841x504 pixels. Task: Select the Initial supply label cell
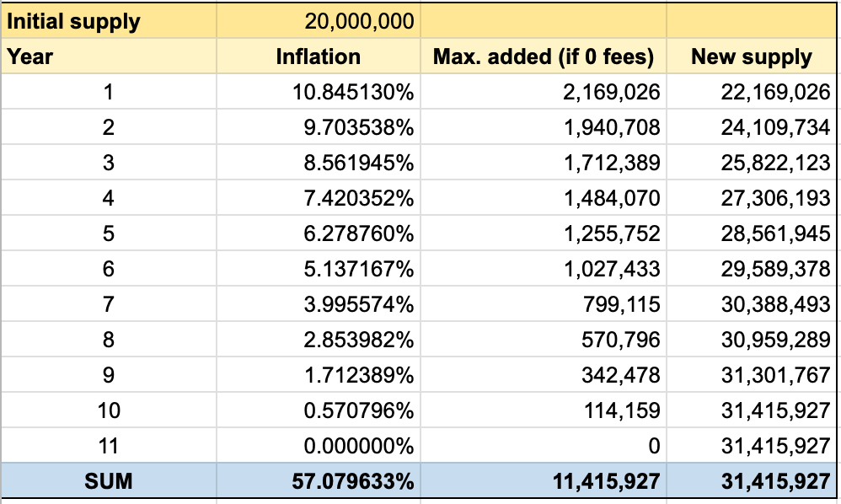click(x=72, y=21)
